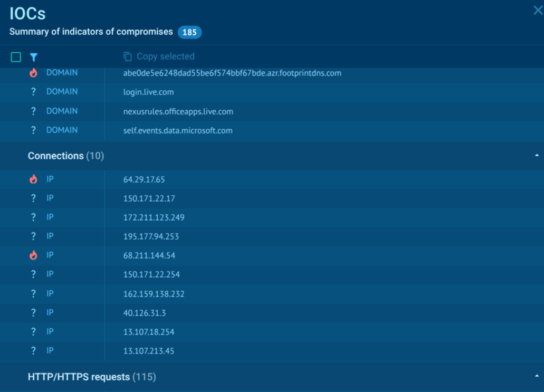
Task: Select IP address 68.211.144.54
Action: point(149,256)
